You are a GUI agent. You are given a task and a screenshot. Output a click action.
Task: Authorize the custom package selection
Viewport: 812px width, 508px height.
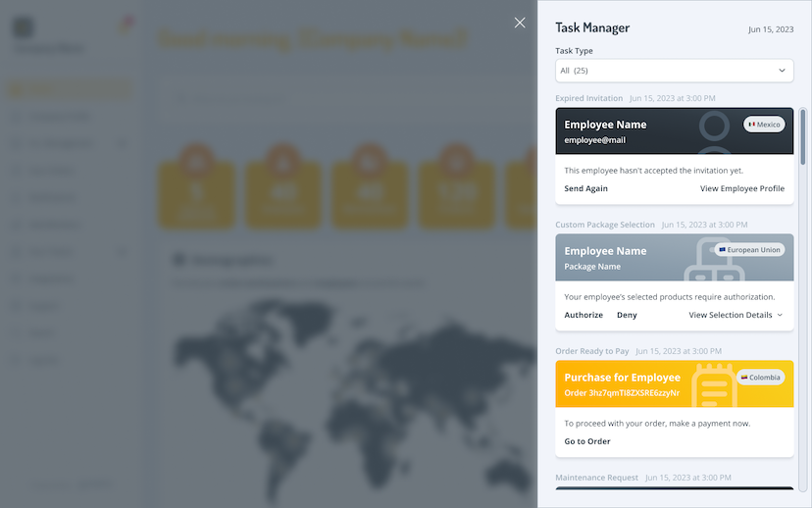(x=584, y=315)
